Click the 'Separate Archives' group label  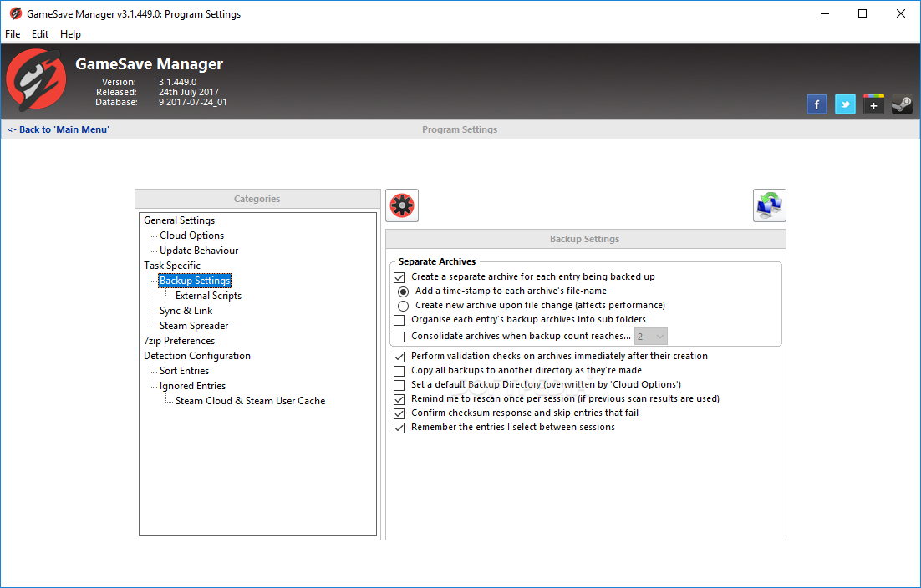point(437,261)
